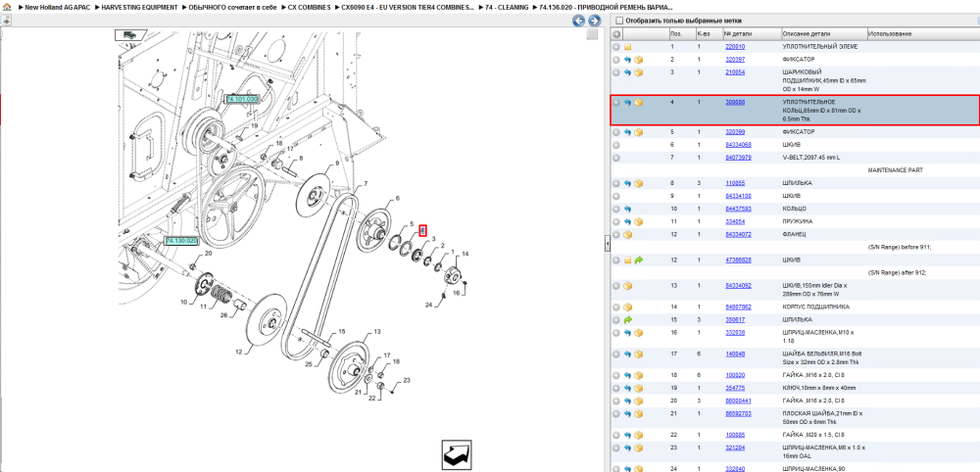Screen dimensions: 980x472
Task: Click the green arrow icon for part 350617
Action: click(628, 319)
